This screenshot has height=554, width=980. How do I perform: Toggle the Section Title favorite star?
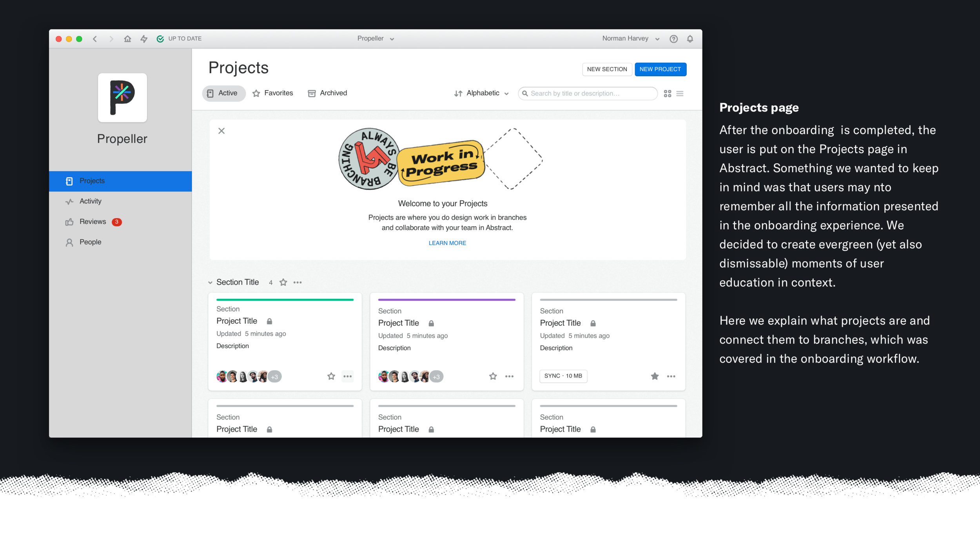pos(283,282)
